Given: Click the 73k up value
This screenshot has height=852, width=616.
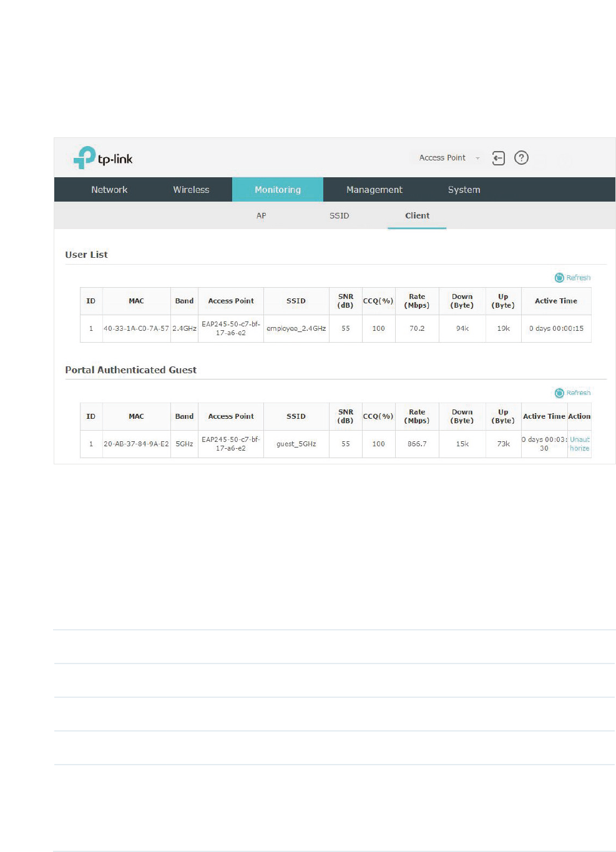Looking at the screenshot, I should [503, 444].
